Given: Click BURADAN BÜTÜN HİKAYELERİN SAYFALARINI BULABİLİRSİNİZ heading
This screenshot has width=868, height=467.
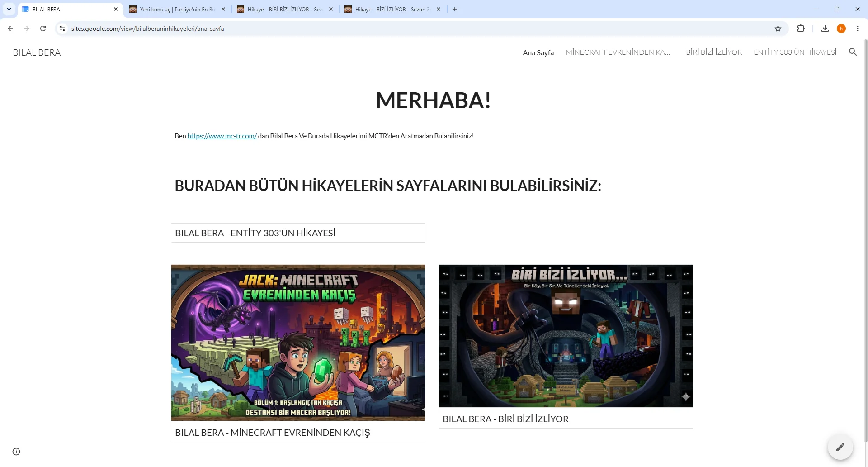Looking at the screenshot, I should coord(388,186).
